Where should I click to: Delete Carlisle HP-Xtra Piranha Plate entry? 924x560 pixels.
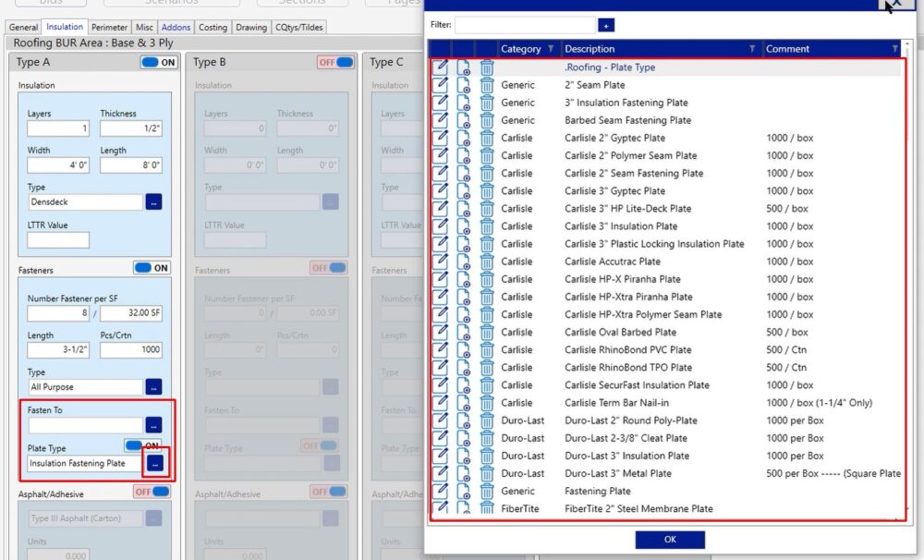pyautogui.click(x=487, y=297)
